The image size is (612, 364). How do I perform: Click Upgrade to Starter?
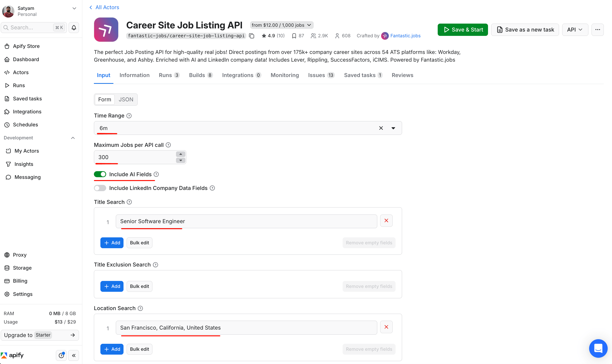(40, 335)
